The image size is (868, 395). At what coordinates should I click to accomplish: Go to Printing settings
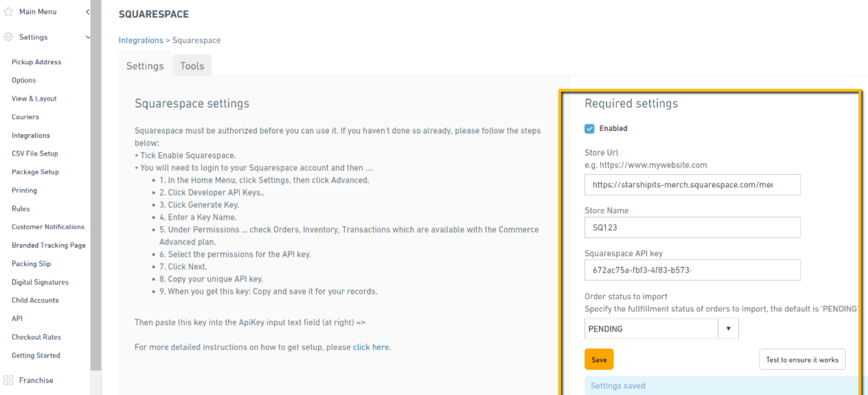pyautogui.click(x=24, y=190)
